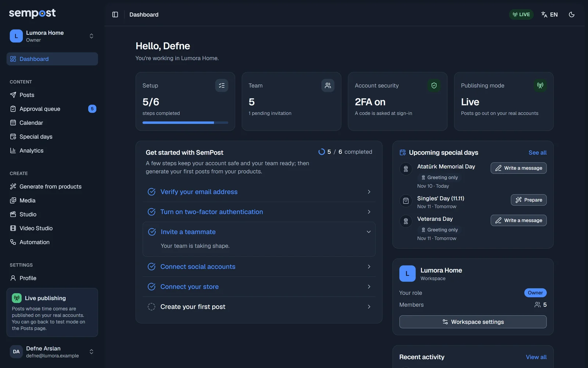Click the Studio sidebar icon
The width and height of the screenshot is (588, 368).
(13, 214)
